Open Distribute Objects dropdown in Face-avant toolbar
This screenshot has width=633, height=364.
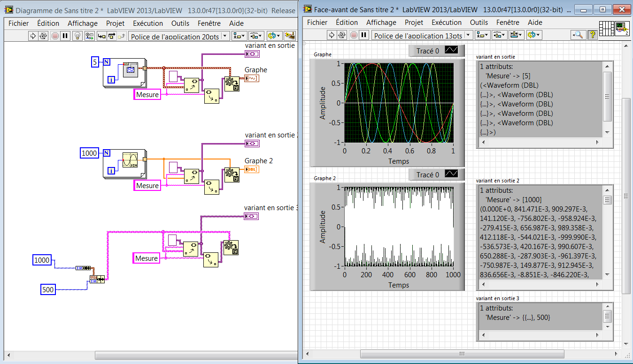[499, 35]
